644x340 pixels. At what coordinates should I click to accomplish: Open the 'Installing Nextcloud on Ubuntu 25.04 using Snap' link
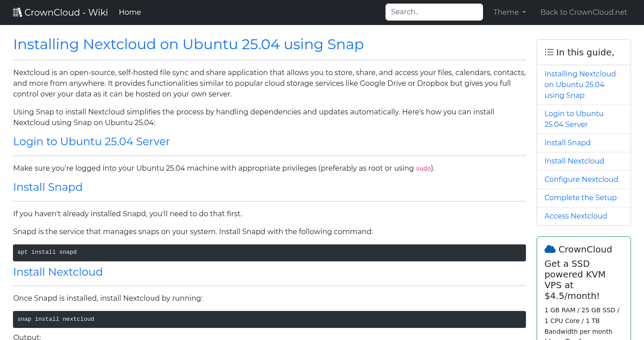pyautogui.click(x=580, y=84)
